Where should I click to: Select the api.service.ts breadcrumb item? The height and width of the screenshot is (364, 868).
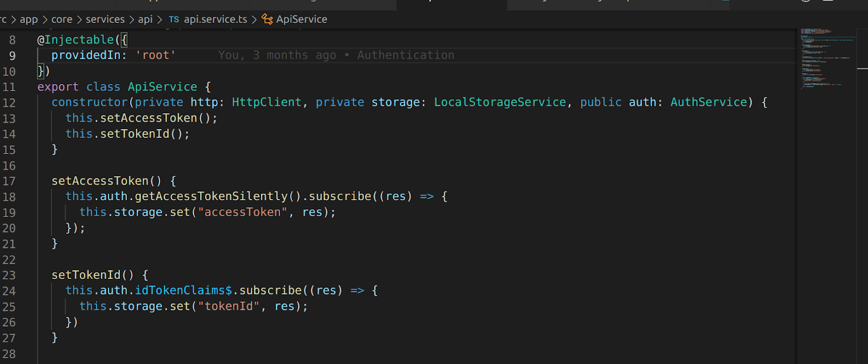(x=215, y=20)
